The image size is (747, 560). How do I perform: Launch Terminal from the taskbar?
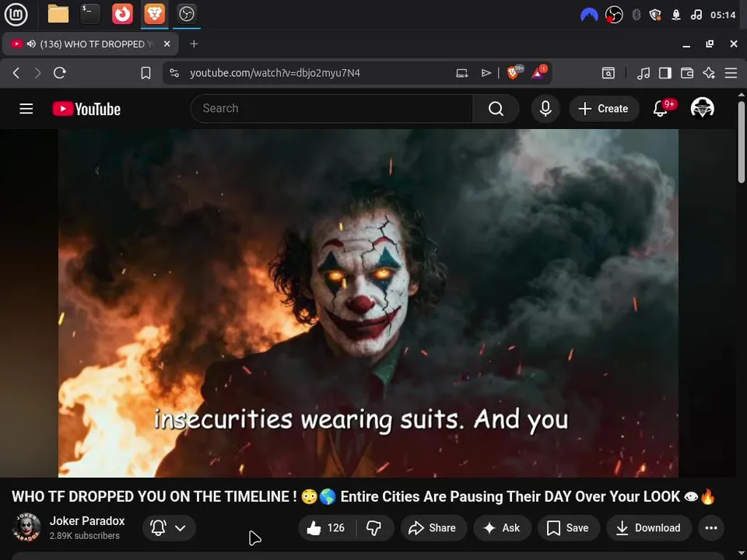90,14
